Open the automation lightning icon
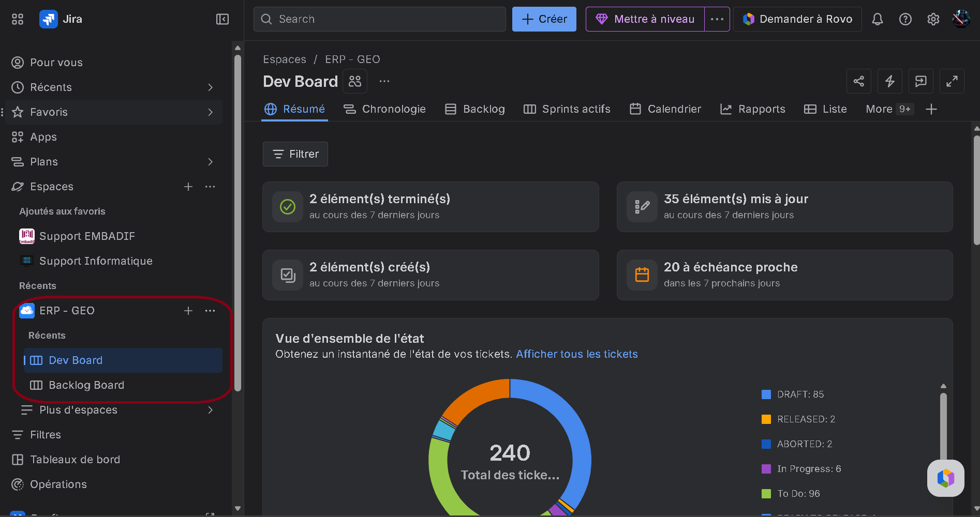 890,81
